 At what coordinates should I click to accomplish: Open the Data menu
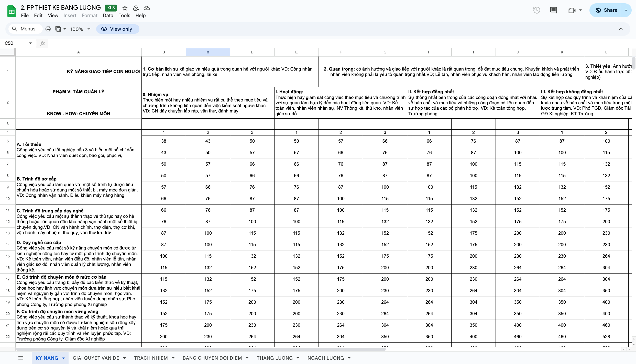coord(108,15)
